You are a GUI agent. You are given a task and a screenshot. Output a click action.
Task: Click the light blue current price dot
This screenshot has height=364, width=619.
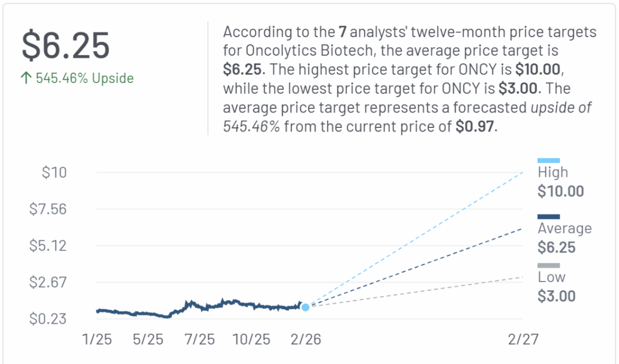click(305, 307)
